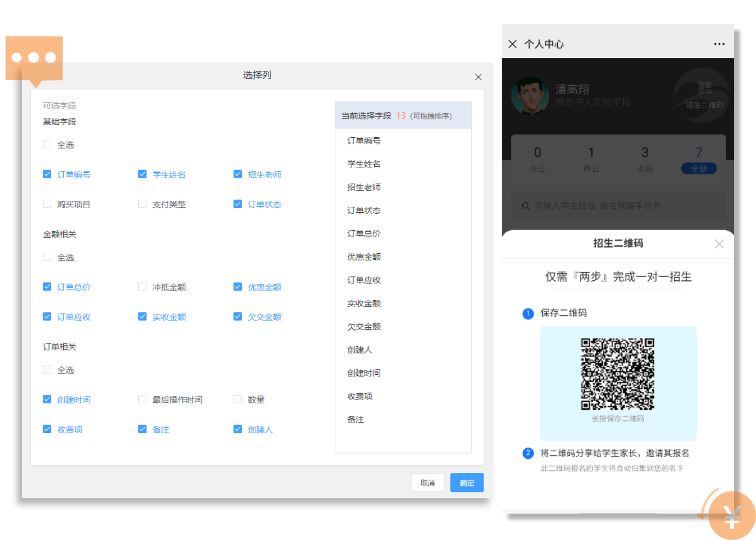Close the 个人中心 mobile page
Image resolution: width=756 pixels, height=540 pixels.
click(512, 44)
